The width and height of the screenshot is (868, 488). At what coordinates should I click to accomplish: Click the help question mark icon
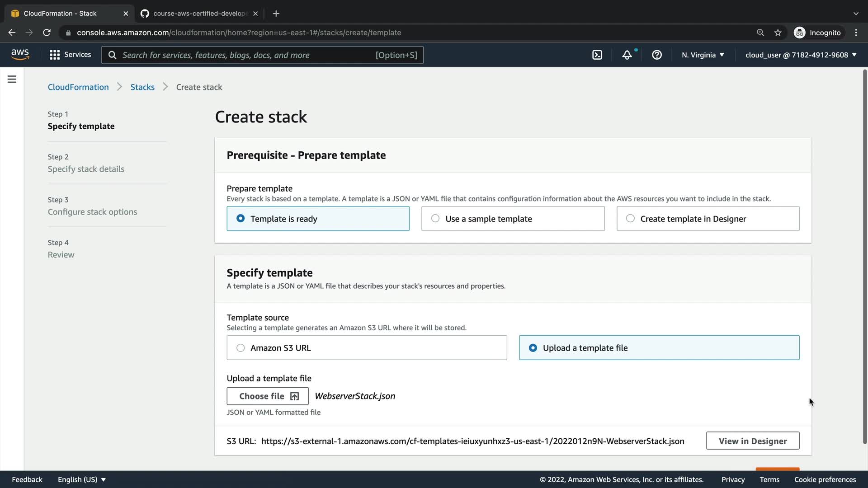coord(657,55)
